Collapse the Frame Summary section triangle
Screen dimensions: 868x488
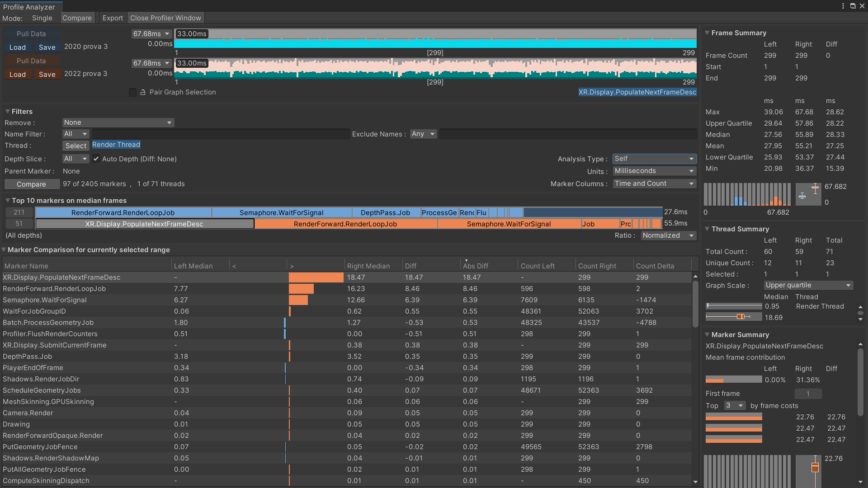point(707,33)
